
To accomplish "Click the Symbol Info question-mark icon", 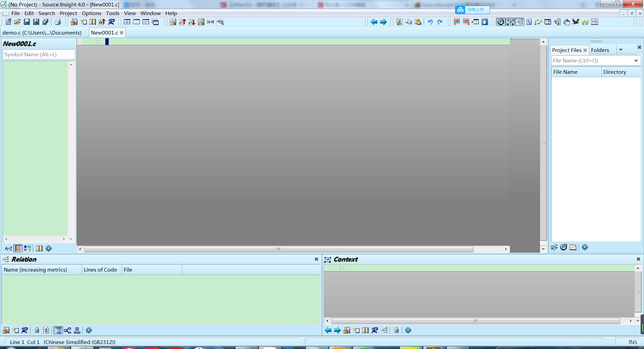I will pos(84,22).
